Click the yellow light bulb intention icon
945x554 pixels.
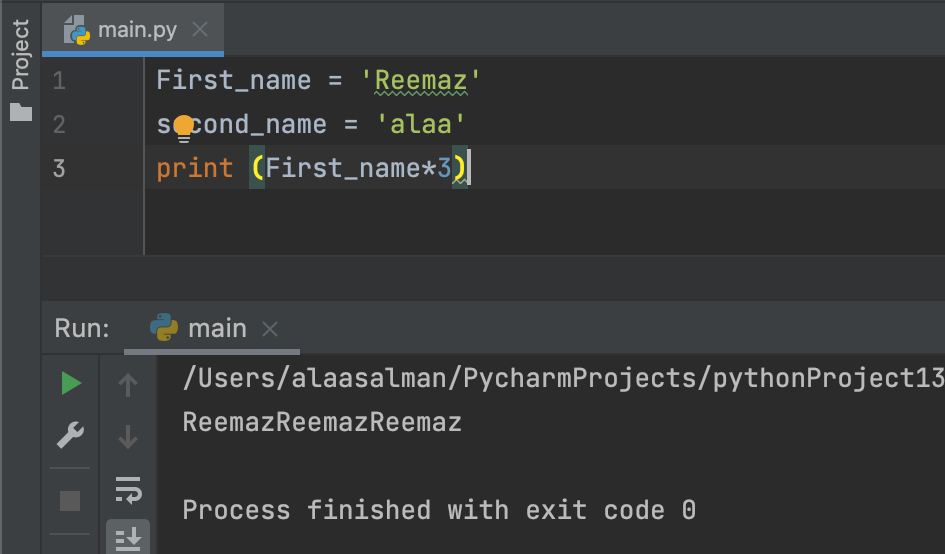tap(183, 128)
